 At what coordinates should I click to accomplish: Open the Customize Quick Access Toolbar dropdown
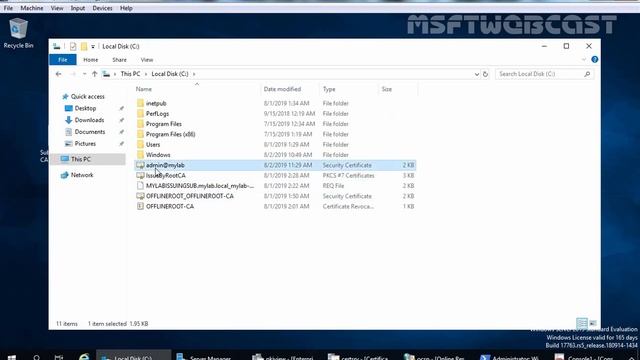(x=93, y=47)
